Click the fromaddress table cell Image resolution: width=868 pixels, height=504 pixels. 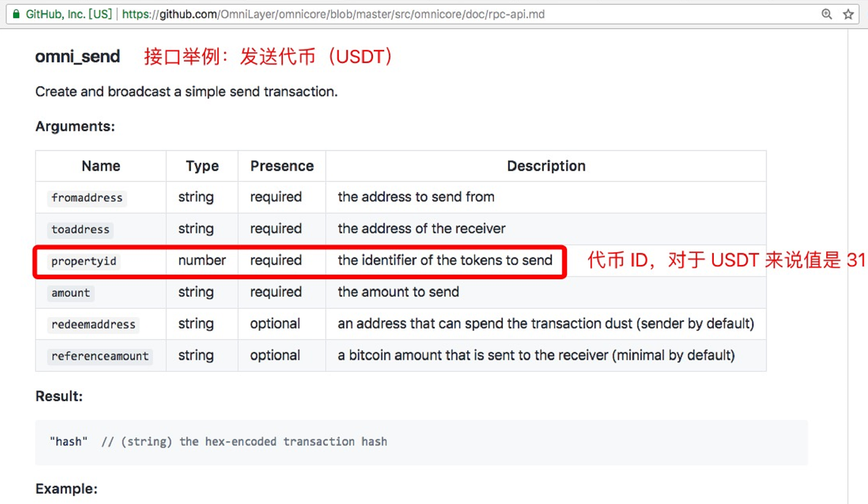(87, 197)
